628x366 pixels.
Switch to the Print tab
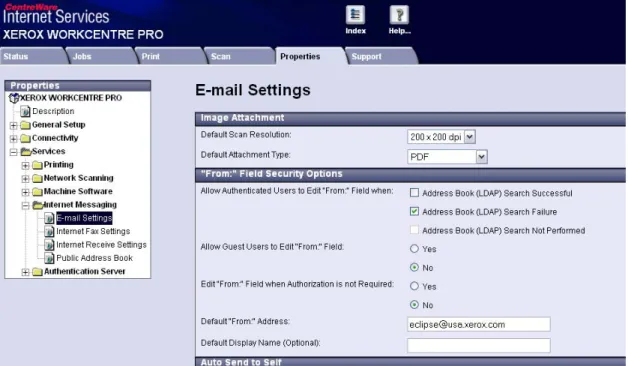click(171, 56)
